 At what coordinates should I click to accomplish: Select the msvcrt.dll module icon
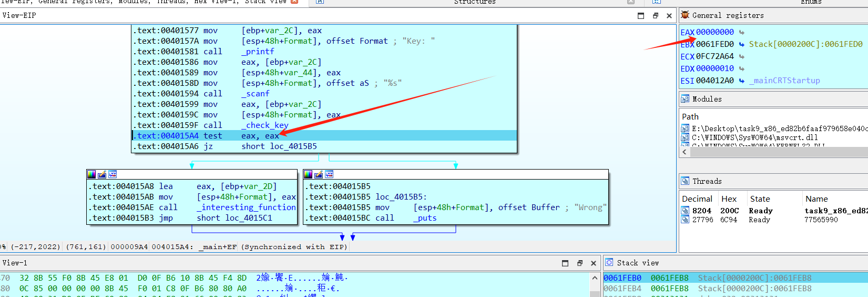point(685,137)
